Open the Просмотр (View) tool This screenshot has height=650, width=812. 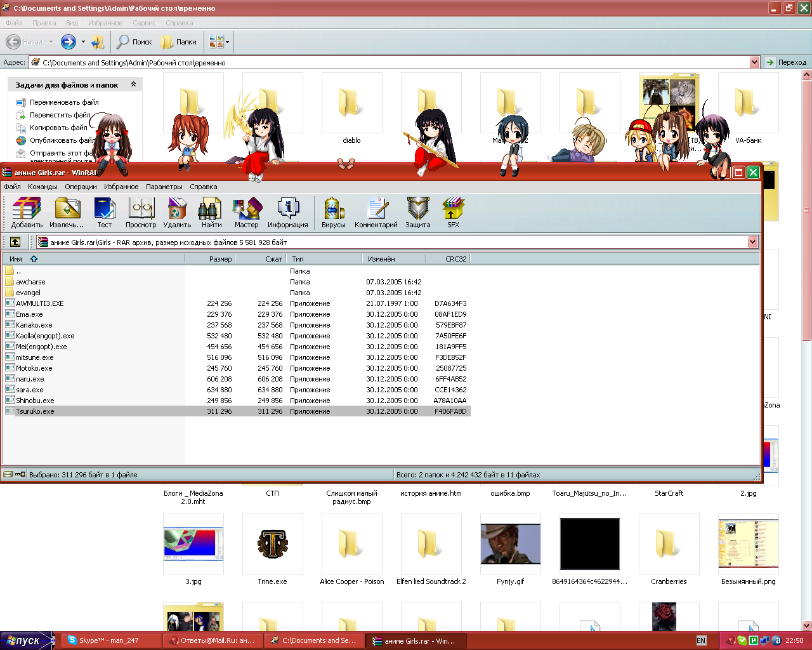tap(141, 212)
